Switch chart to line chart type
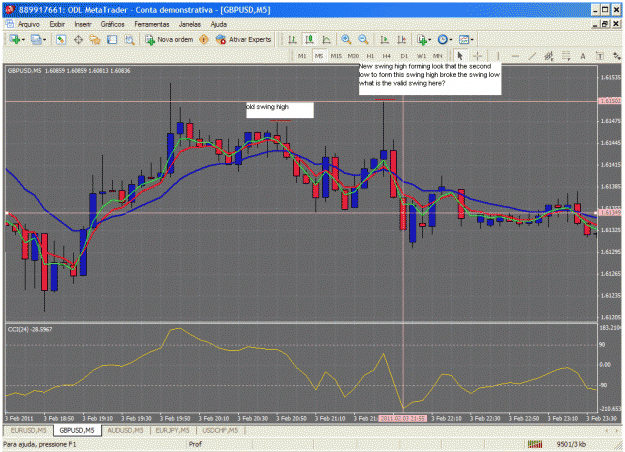The width and height of the screenshot is (625, 452). [x=326, y=39]
